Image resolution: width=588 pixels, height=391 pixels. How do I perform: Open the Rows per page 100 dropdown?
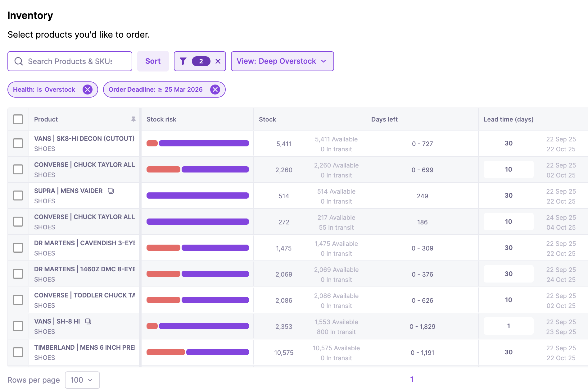[82, 380]
